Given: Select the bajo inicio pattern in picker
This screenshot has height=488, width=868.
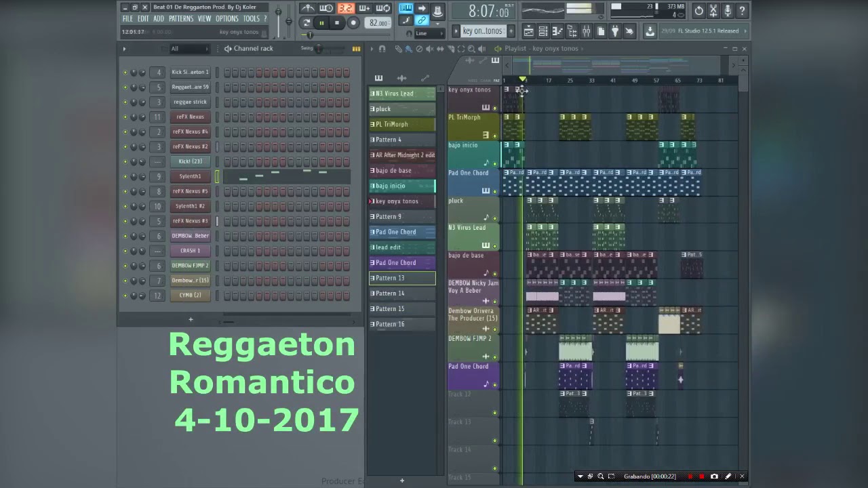Looking at the screenshot, I should [402, 186].
